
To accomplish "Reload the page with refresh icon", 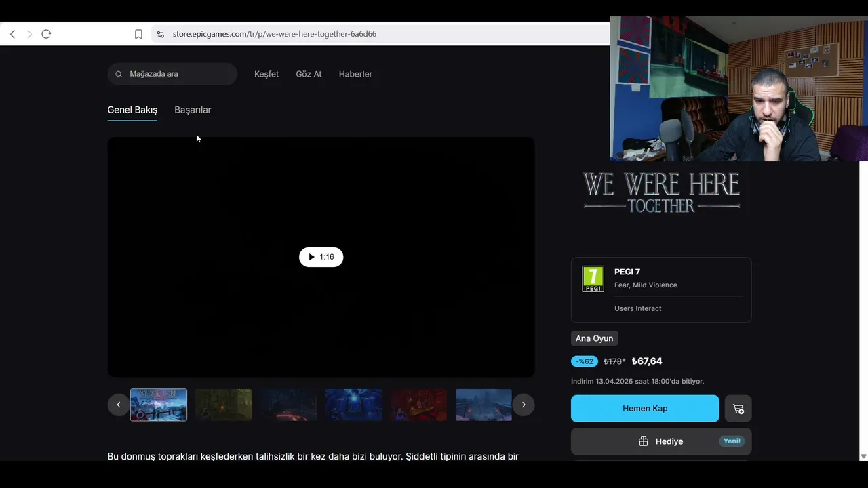I will click(46, 34).
